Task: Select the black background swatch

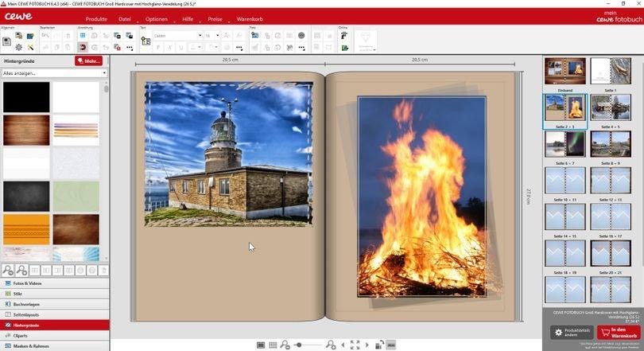Action: (26, 97)
